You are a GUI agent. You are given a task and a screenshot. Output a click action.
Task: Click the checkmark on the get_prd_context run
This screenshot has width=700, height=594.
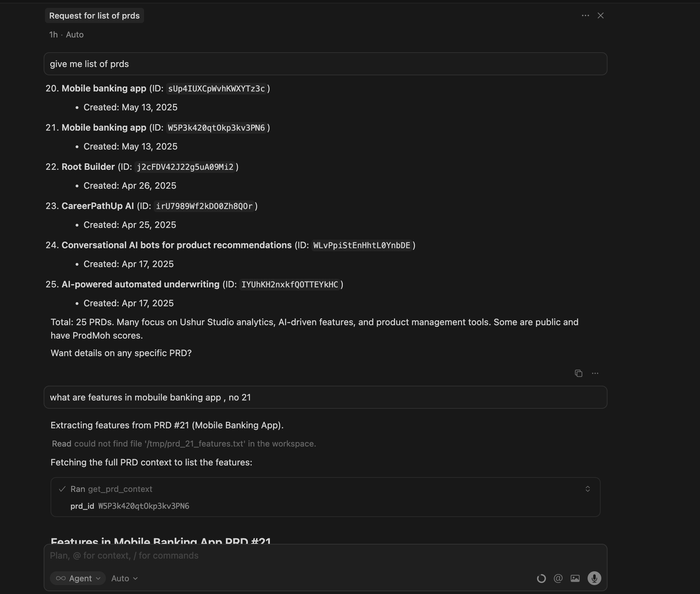pyautogui.click(x=62, y=489)
